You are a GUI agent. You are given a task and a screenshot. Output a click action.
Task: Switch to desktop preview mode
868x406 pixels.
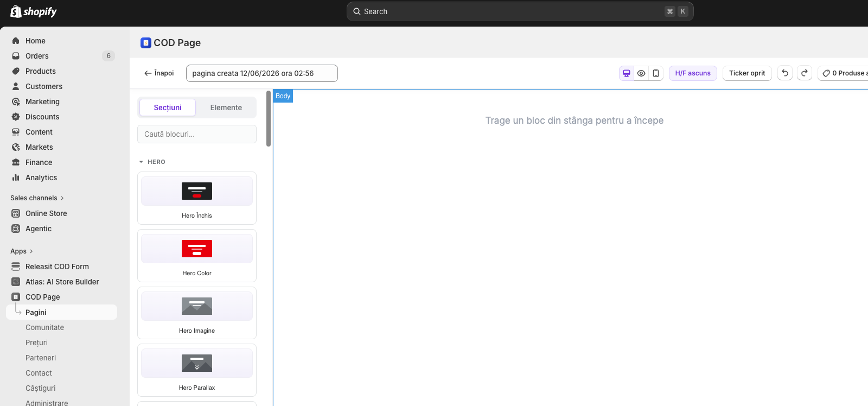(x=627, y=73)
